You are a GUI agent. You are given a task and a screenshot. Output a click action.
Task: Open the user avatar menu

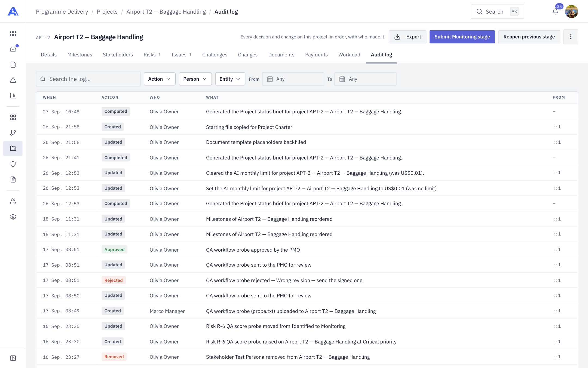tap(571, 11)
